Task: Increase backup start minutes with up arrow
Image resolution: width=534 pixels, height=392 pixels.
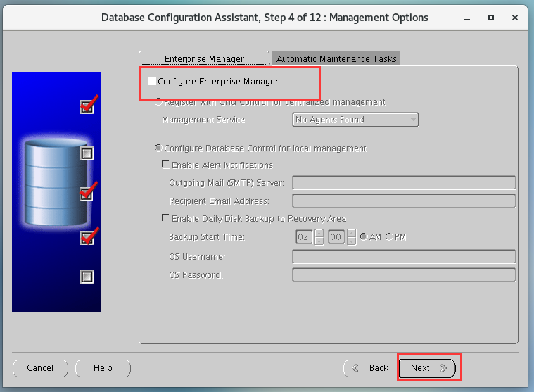Action: [x=352, y=233]
